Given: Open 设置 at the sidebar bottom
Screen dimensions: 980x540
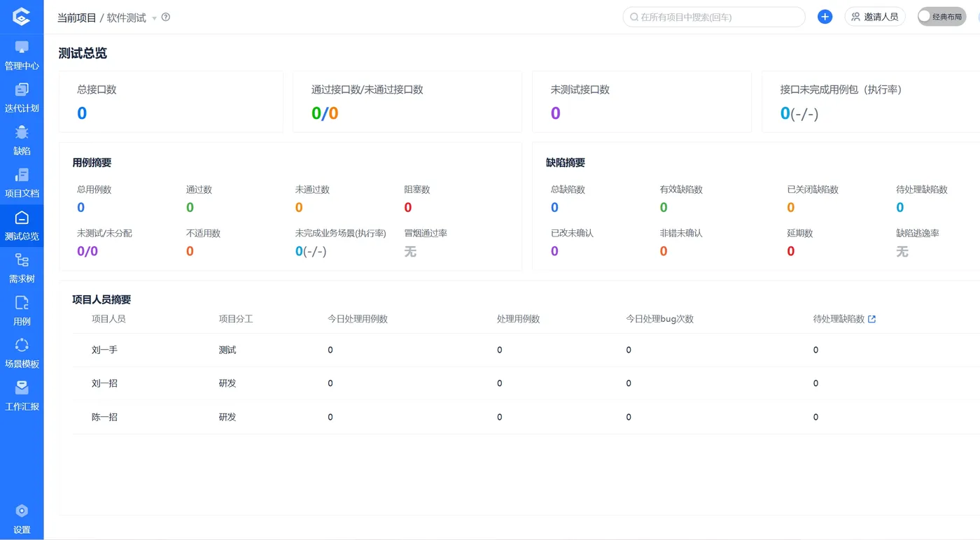Looking at the screenshot, I should (22, 519).
